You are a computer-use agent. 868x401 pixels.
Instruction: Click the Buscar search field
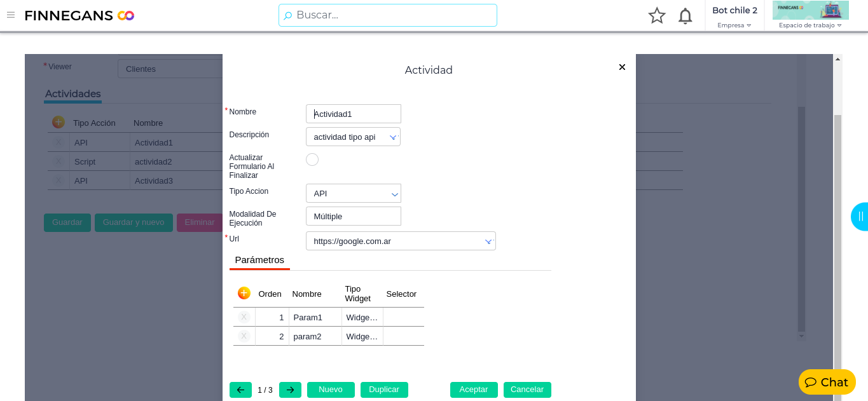388,15
